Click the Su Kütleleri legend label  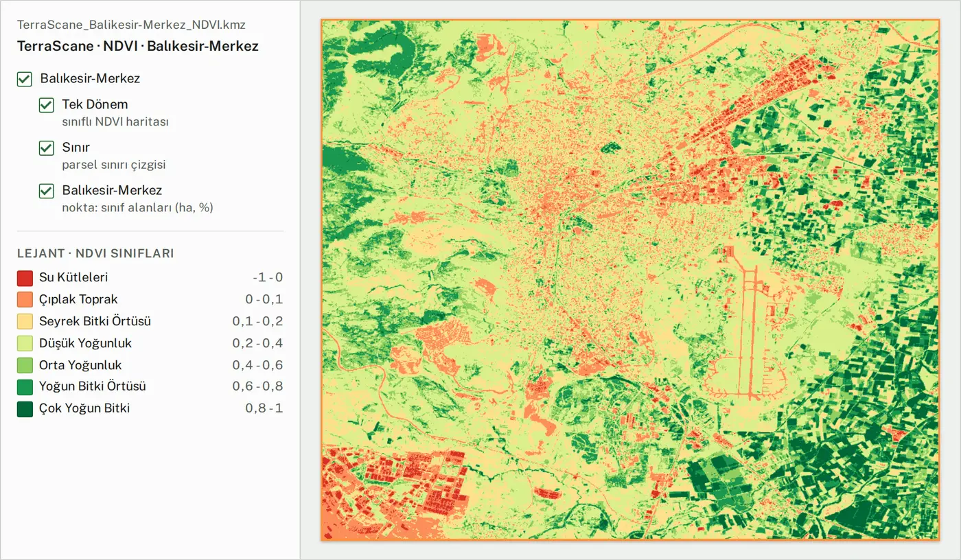pos(73,278)
